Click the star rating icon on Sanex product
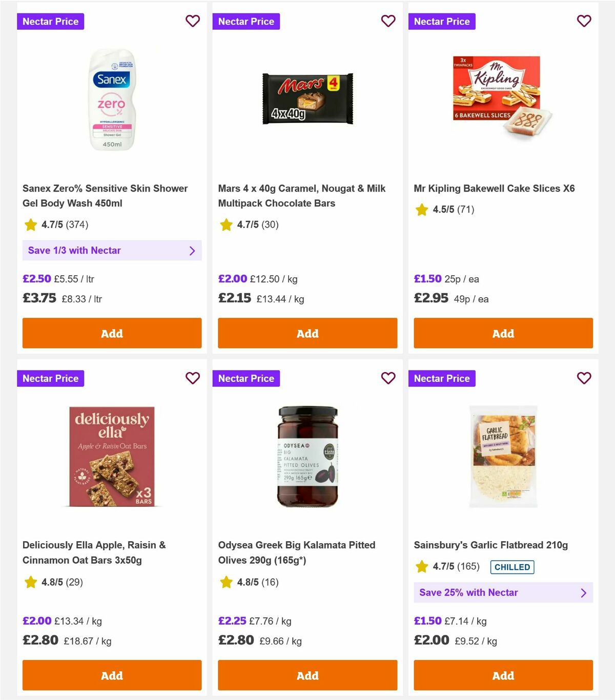615x700 pixels. point(30,224)
